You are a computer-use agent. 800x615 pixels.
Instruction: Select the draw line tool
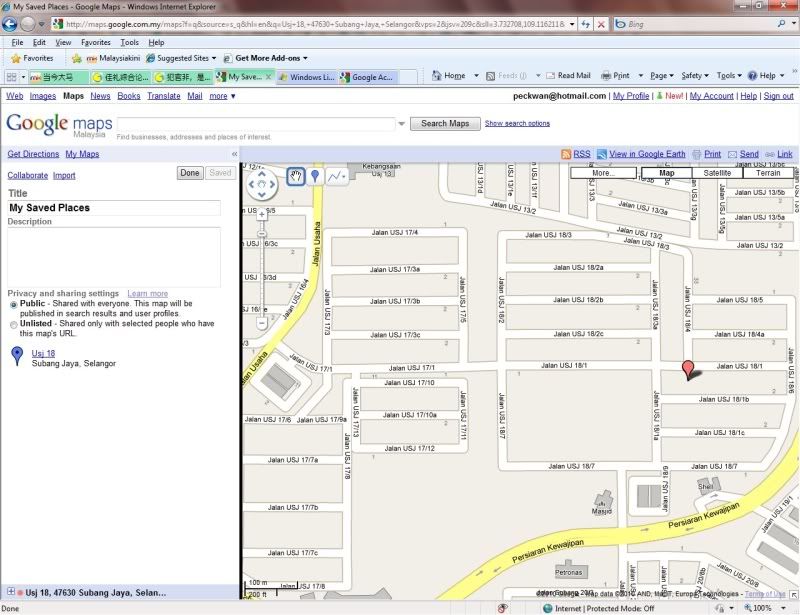point(337,176)
